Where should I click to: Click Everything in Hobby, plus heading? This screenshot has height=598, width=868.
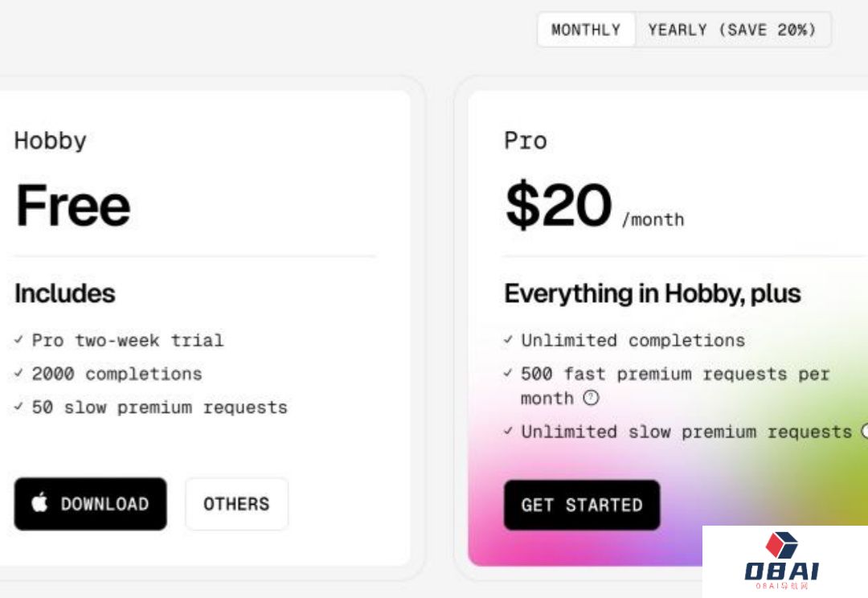pyautogui.click(x=652, y=293)
